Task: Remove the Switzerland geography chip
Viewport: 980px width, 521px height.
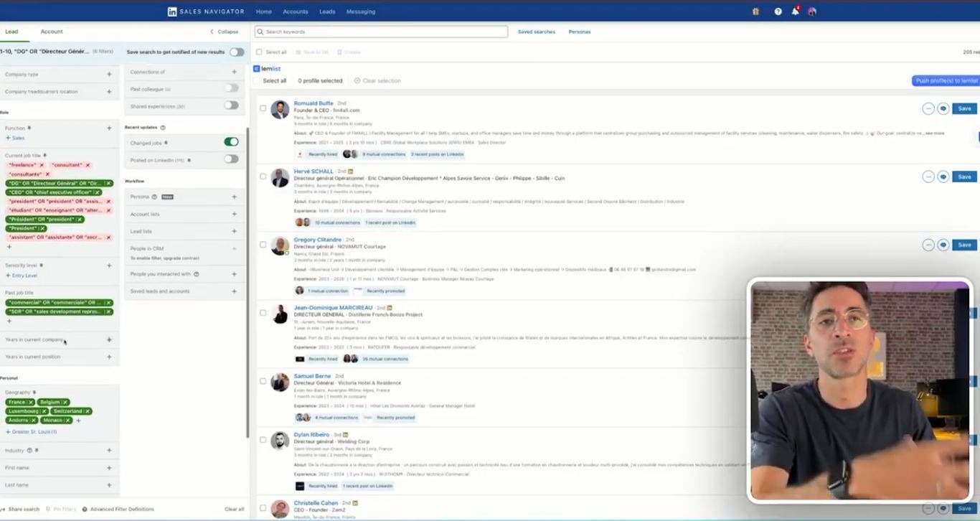Action: (88, 411)
